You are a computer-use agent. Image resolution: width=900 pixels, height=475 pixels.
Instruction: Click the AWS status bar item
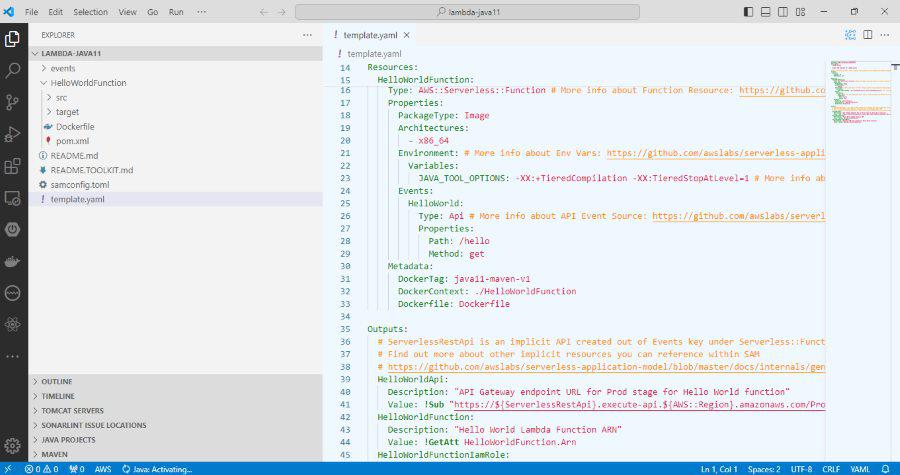click(103, 469)
